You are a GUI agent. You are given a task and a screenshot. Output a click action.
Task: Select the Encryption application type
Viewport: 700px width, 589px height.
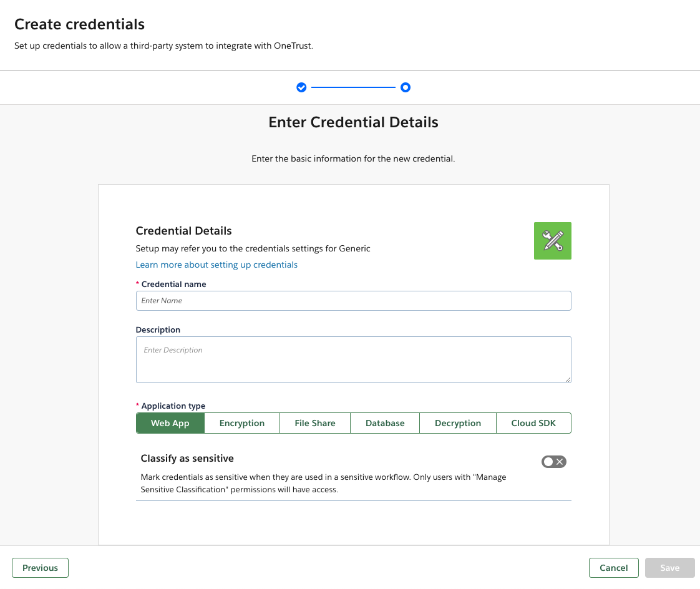tap(242, 423)
